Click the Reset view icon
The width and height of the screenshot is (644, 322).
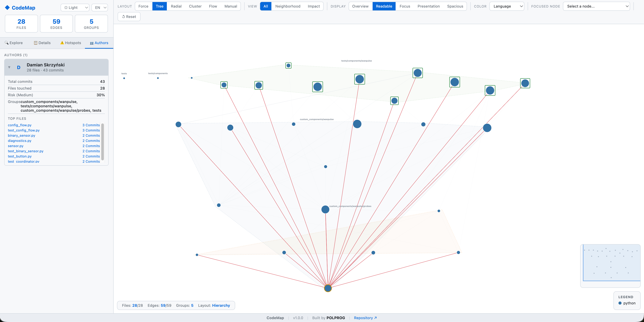(124, 16)
